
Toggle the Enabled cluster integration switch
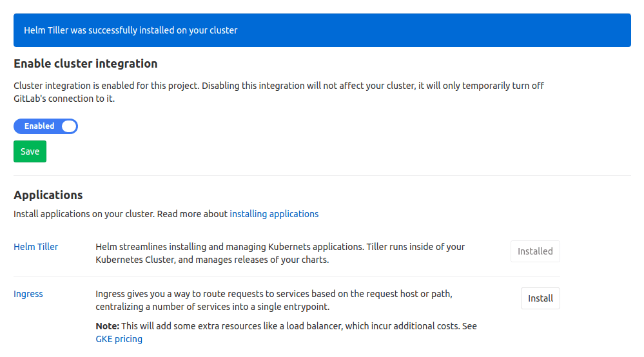45,126
